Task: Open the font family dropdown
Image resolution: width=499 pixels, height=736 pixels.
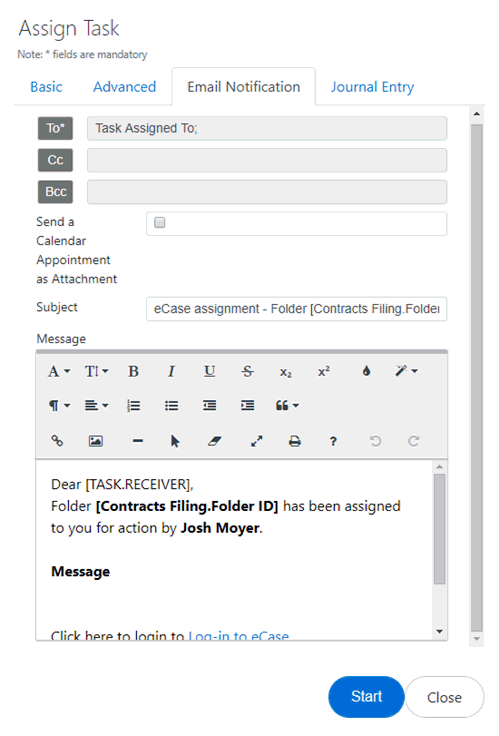Action: pos(59,371)
